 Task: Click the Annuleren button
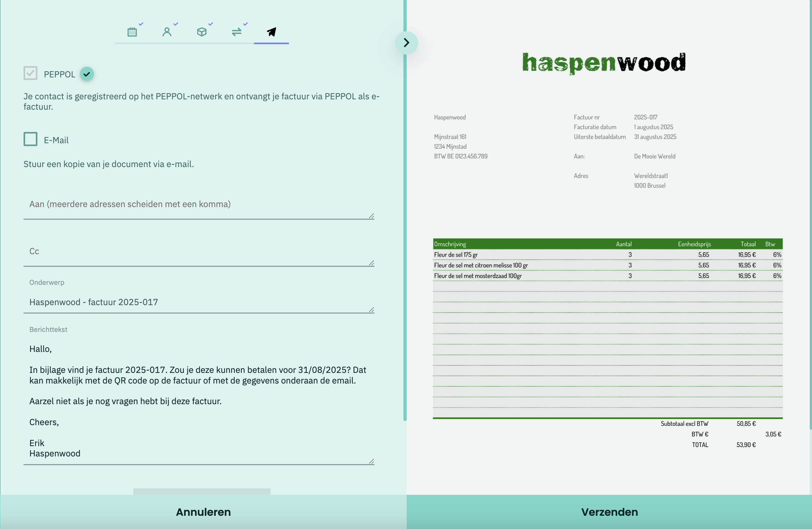(x=203, y=512)
